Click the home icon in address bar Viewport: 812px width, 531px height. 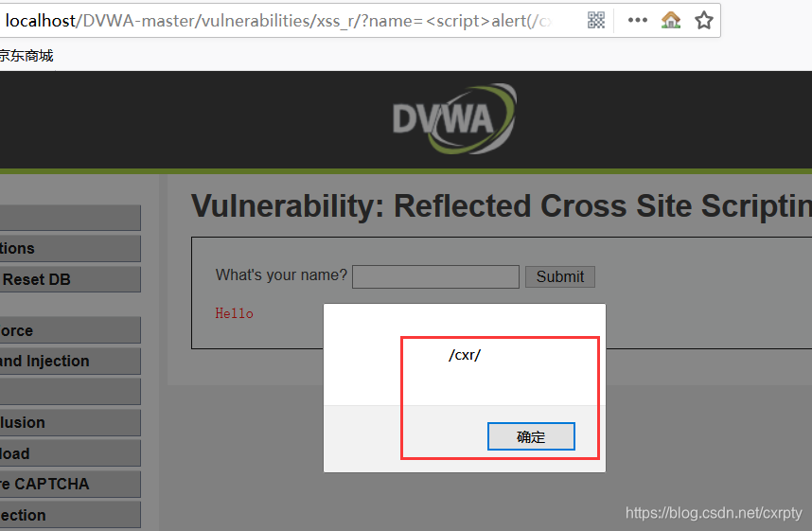click(671, 20)
